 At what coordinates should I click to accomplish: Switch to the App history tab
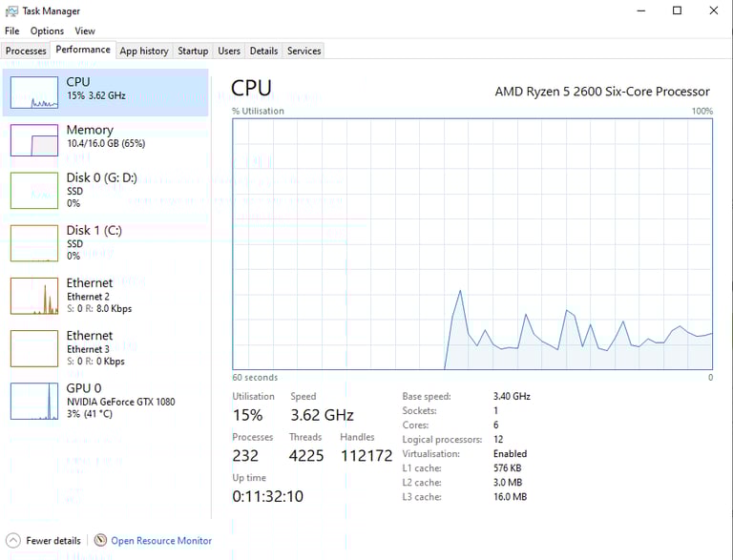143,51
